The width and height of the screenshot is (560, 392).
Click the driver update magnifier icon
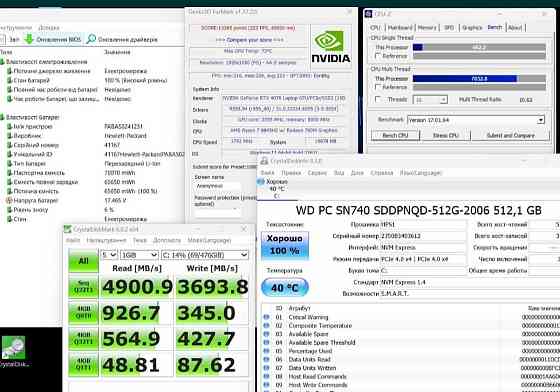(91, 39)
